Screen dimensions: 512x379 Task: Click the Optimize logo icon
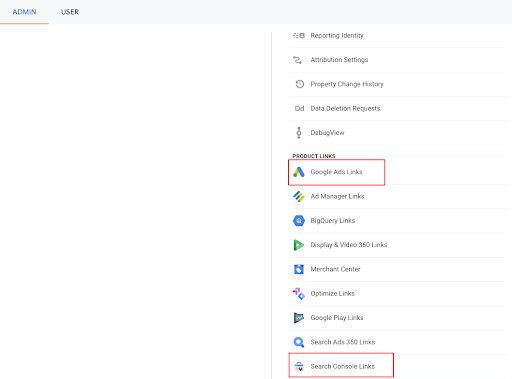point(299,294)
